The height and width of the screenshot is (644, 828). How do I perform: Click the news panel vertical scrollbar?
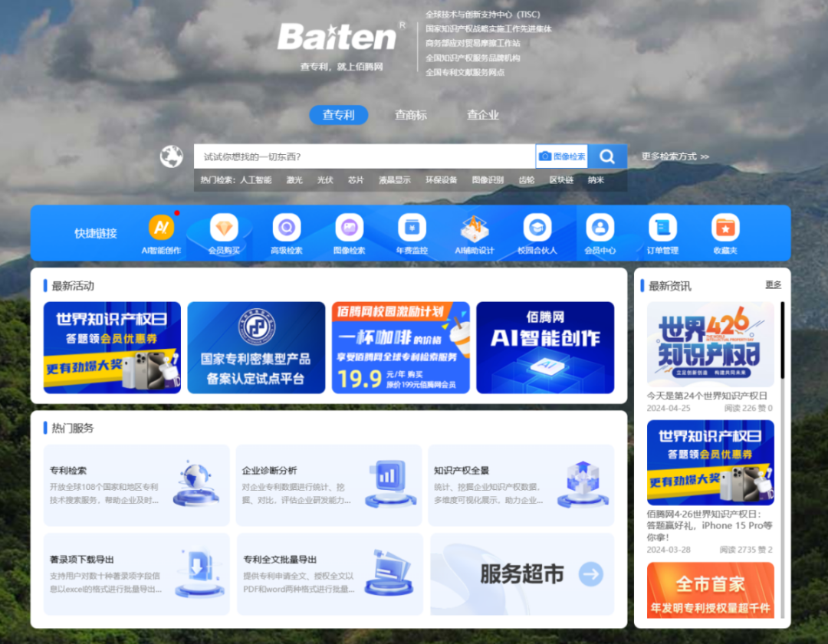pos(783,340)
